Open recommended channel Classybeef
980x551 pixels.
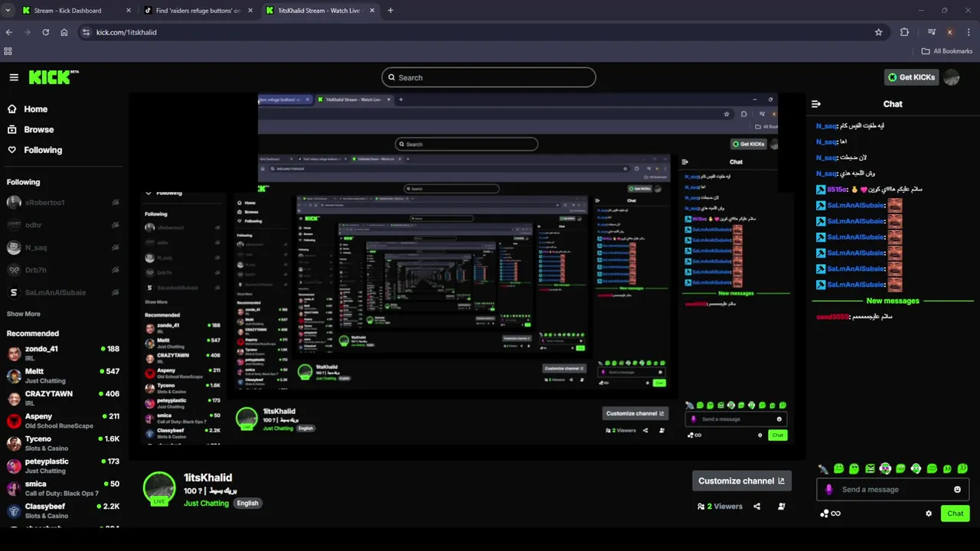tap(63, 510)
